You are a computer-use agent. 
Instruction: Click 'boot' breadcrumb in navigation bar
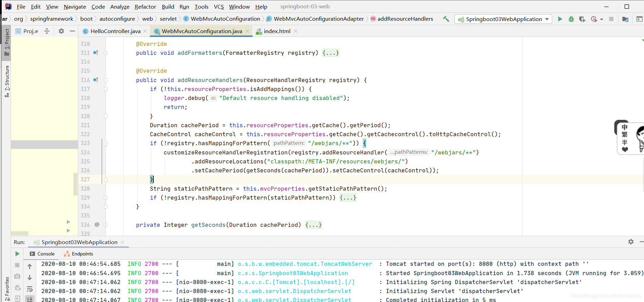click(x=86, y=19)
